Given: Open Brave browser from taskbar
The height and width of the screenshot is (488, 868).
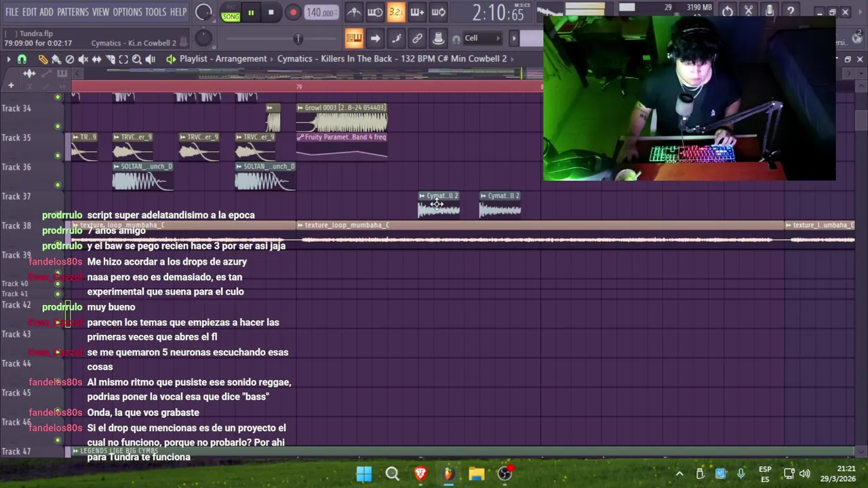Looking at the screenshot, I should pyautogui.click(x=420, y=474).
